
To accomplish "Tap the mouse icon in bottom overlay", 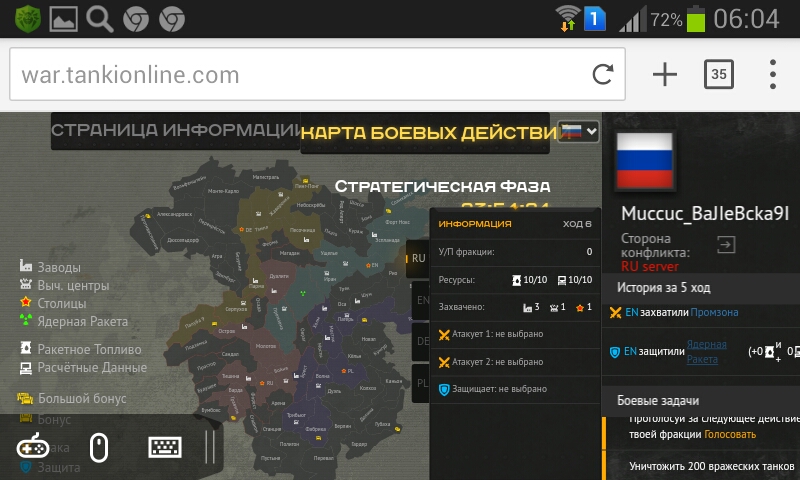I will coord(98,447).
